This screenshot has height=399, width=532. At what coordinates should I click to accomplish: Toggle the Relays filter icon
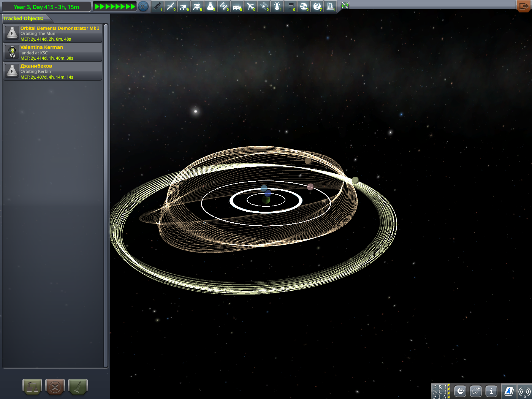tap(264, 6)
